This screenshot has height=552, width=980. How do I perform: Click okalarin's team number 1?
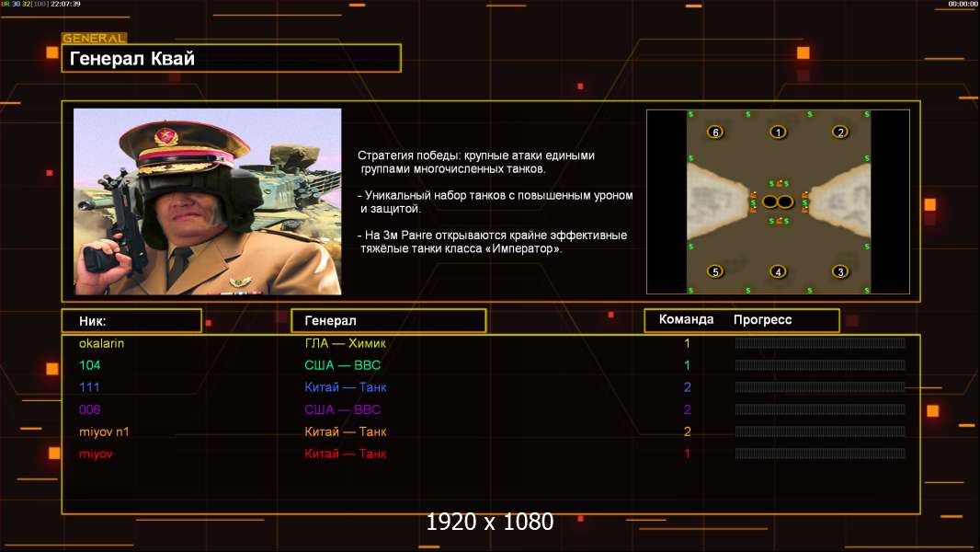pos(687,343)
